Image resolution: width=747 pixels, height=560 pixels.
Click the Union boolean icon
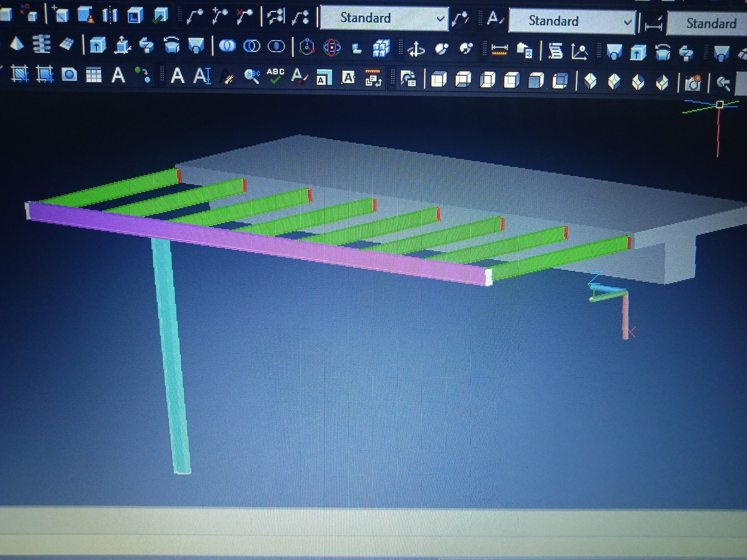coord(228,46)
